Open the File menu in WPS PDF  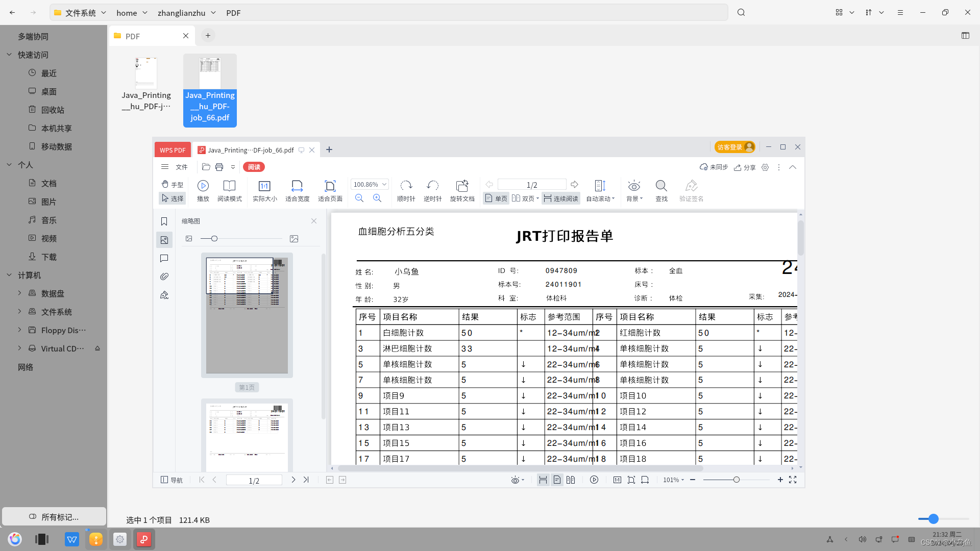[182, 167]
